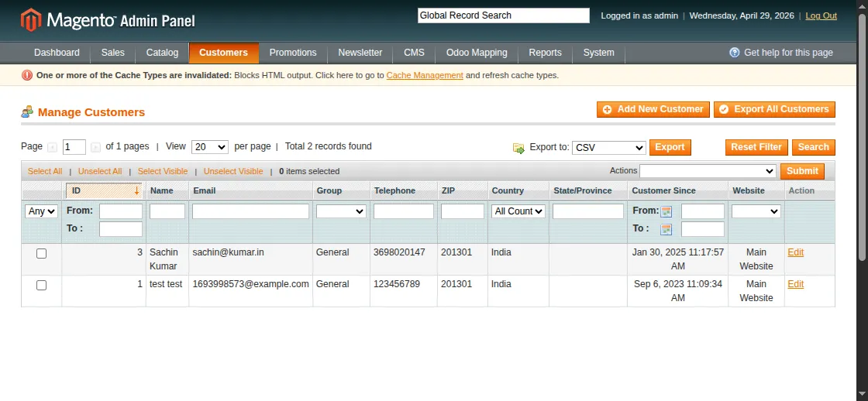Open the Customer Since From calendar icon
The width and height of the screenshot is (868, 401).
[666, 211]
